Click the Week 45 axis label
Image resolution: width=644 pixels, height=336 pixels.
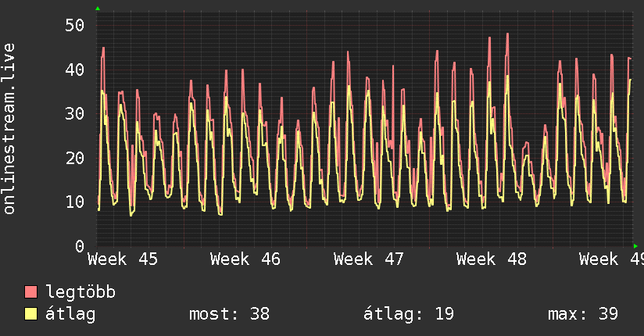(123, 259)
